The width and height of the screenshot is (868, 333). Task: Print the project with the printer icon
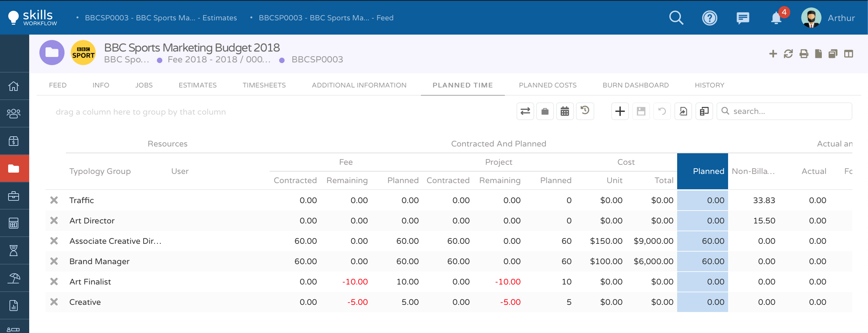click(x=804, y=54)
